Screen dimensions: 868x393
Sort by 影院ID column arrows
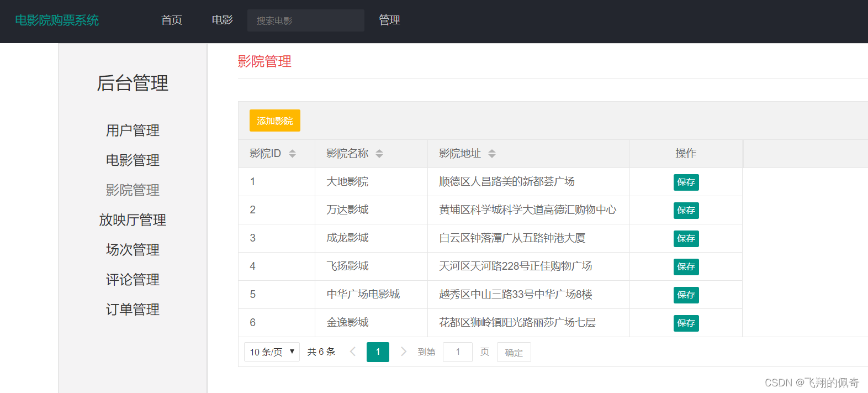point(293,154)
